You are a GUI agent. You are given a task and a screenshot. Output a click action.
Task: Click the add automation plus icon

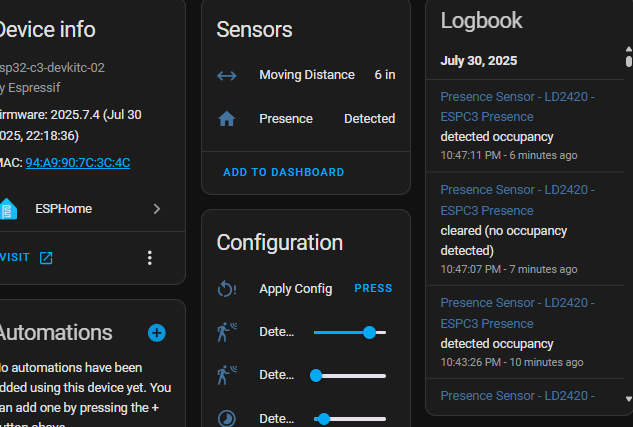(x=156, y=333)
